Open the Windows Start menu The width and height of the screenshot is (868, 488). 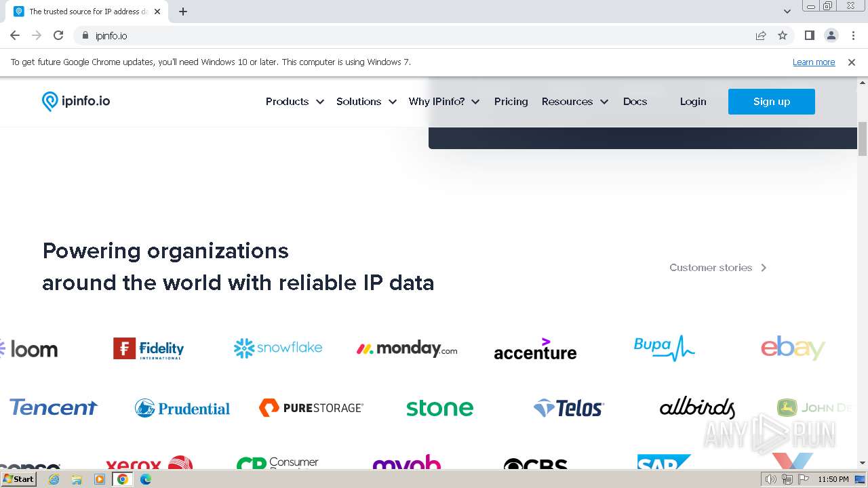click(18, 479)
